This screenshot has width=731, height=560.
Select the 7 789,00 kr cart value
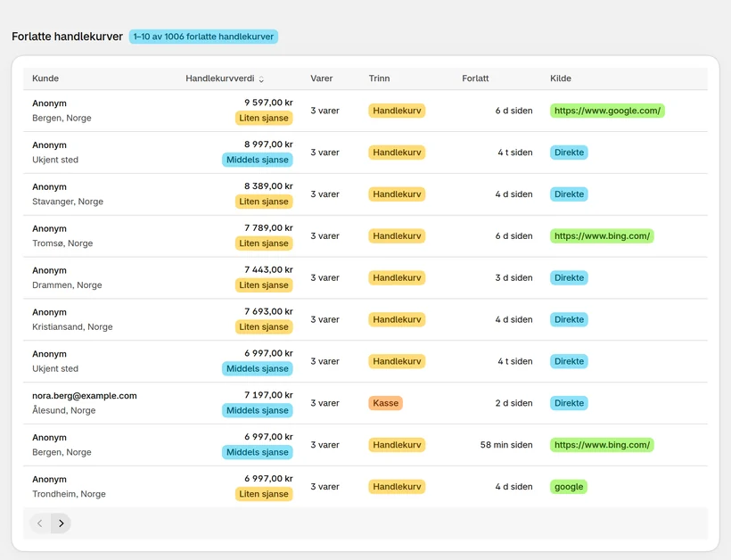click(x=268, y=228)
